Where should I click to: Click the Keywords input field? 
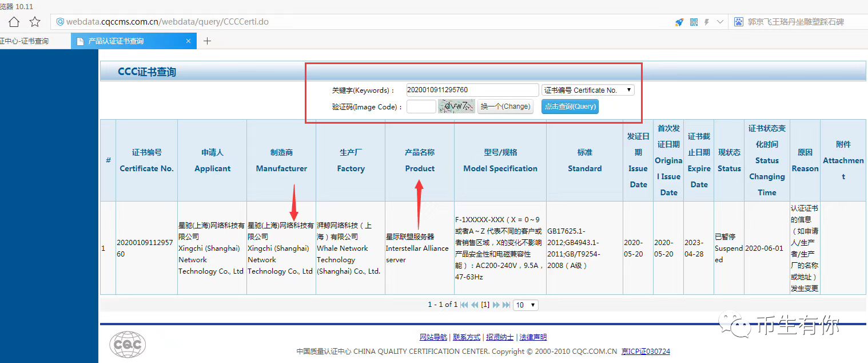(x=472, y=89)
